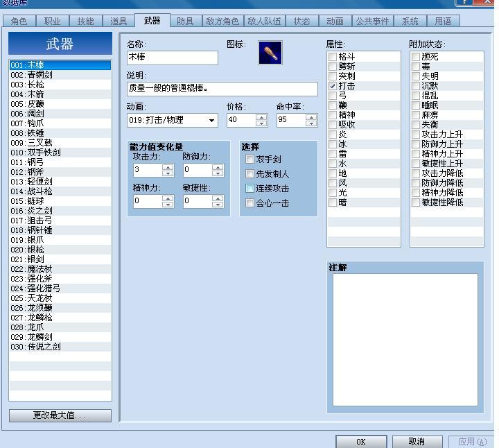Select weapon 002:青铜剑 in list
499x448 pixels.
[60, 75]
